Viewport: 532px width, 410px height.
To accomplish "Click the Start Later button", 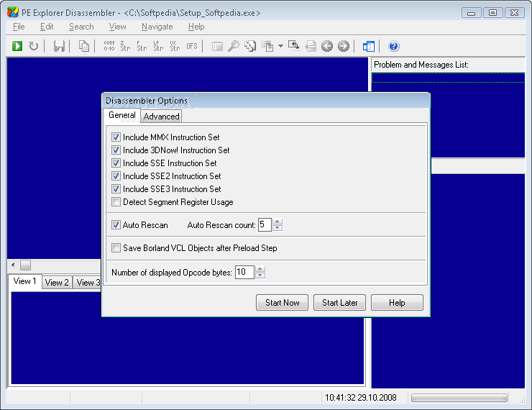I will 339,302.
